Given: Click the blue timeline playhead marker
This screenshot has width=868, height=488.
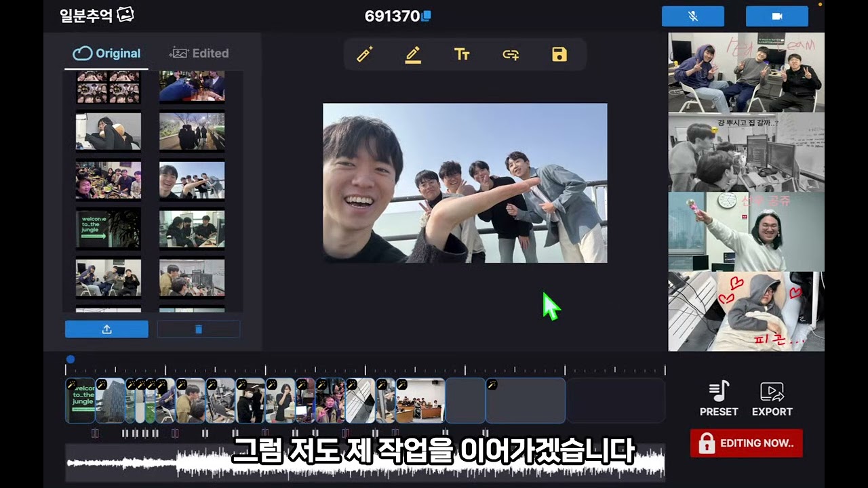Looking at the screenshot, I should pos(71,359).
